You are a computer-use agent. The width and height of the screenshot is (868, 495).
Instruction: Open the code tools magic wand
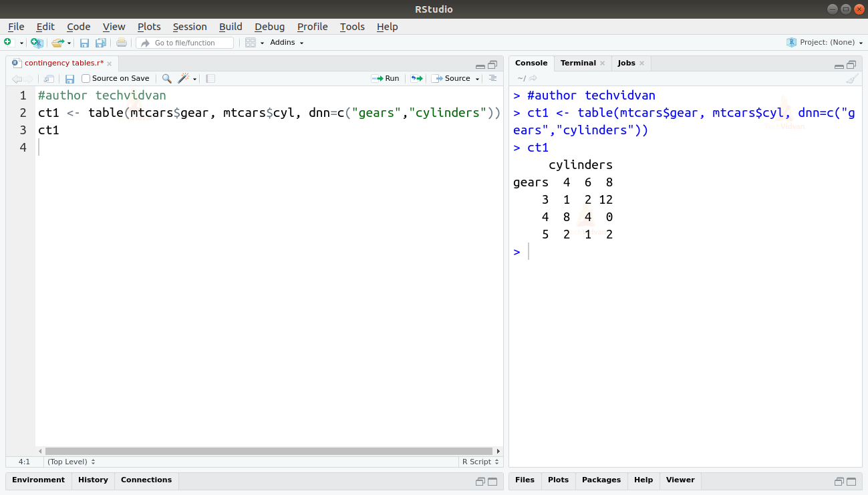click(x=183, y=78)
